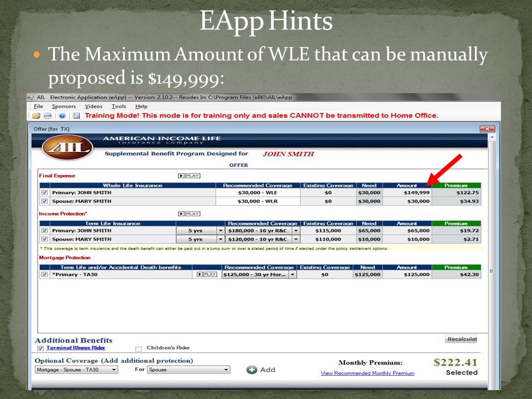532x399 pixels.
Task: Click the JOHN SMITH name heading
Action: [x=288, y=154]
